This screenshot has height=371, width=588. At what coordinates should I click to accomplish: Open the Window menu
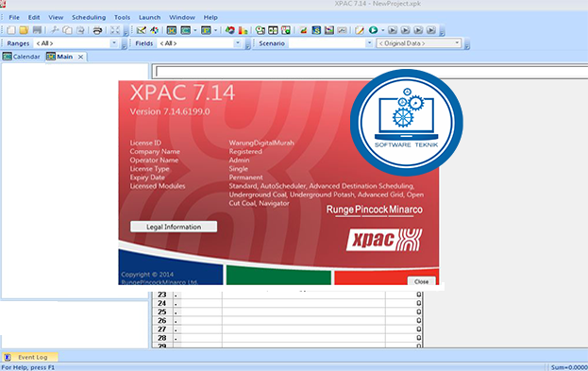pyautogui.click(x=182, y=17)
